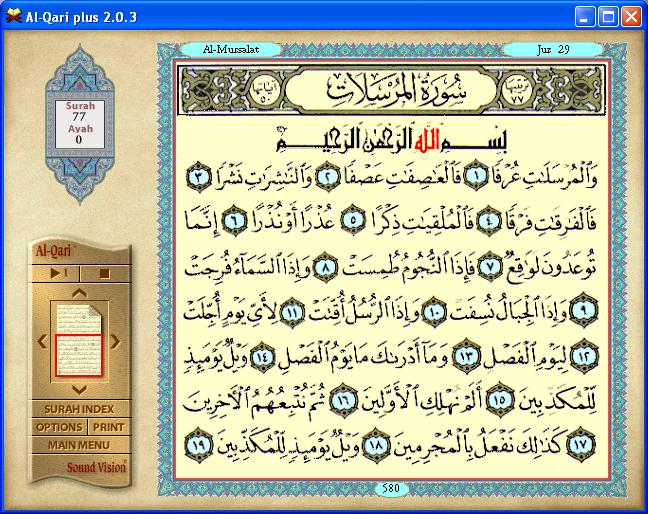648x514 pixels.
Task: Click the Surah 77 Ayah 0 display
Action: pyautogui.click(x=80, y=123)
